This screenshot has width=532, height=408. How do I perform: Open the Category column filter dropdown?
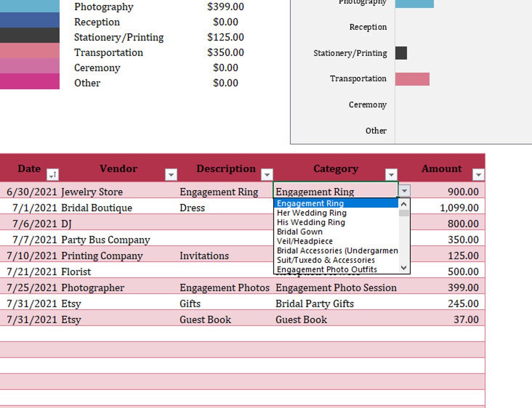coord(392,174)
